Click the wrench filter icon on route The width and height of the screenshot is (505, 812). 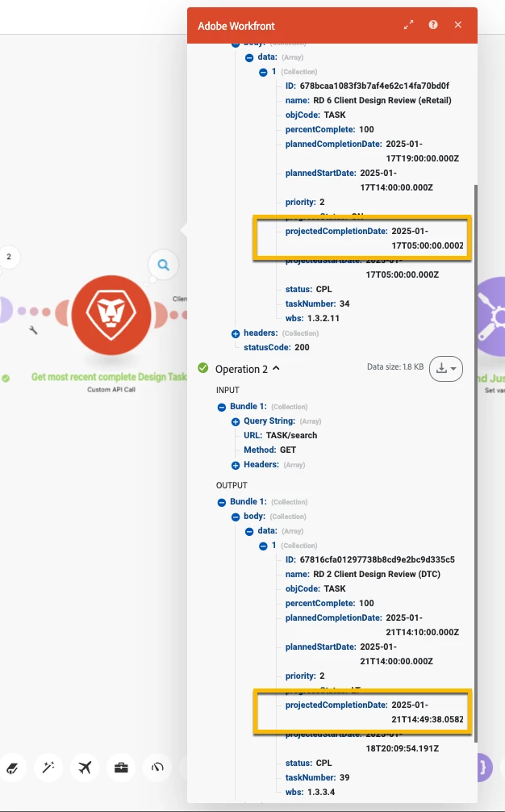click(34, 330)
